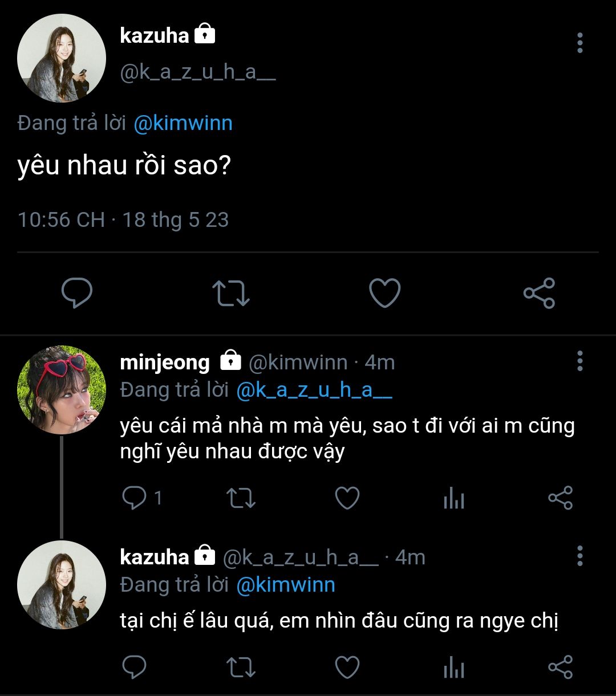Open the three-dot menu on kazuha's last reply
Screen dimensions: 616x696
click(580, 555)
